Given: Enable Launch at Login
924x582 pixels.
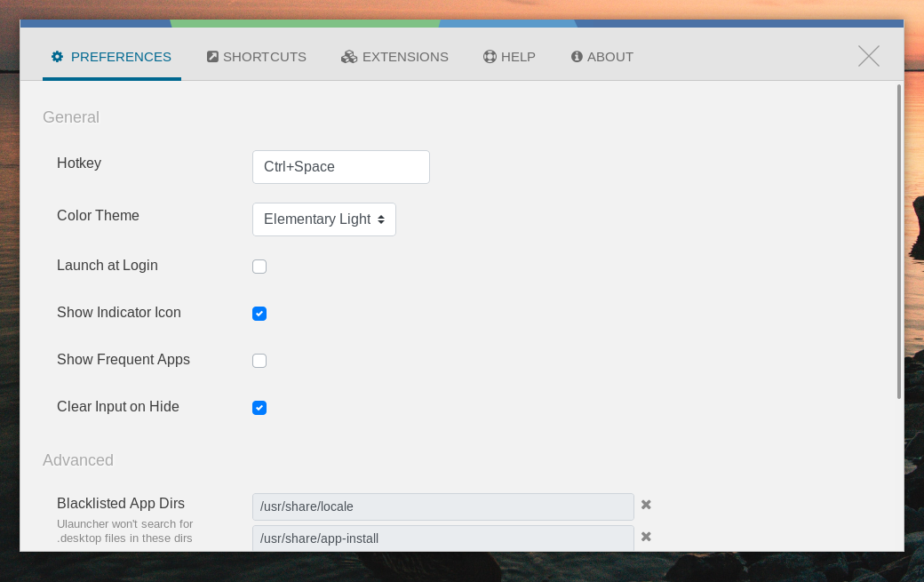Looking at the screenshot, I should 259,266.
